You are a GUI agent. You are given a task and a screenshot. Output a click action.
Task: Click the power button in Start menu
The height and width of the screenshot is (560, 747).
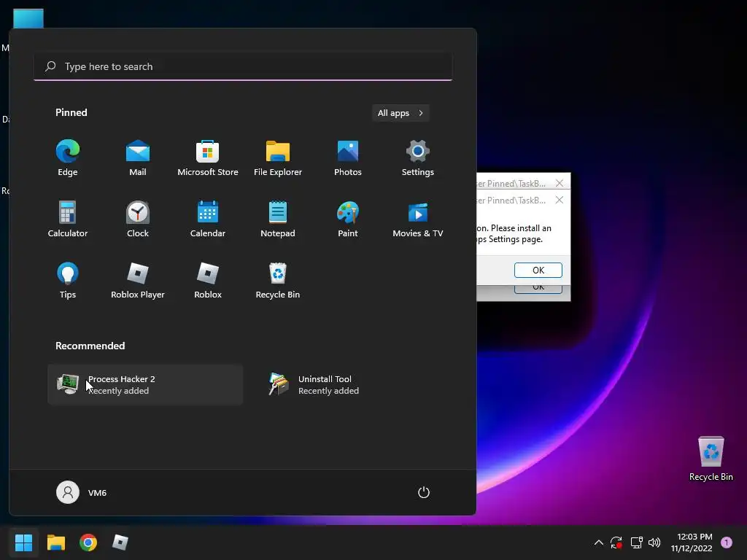(x=424, y=492)
